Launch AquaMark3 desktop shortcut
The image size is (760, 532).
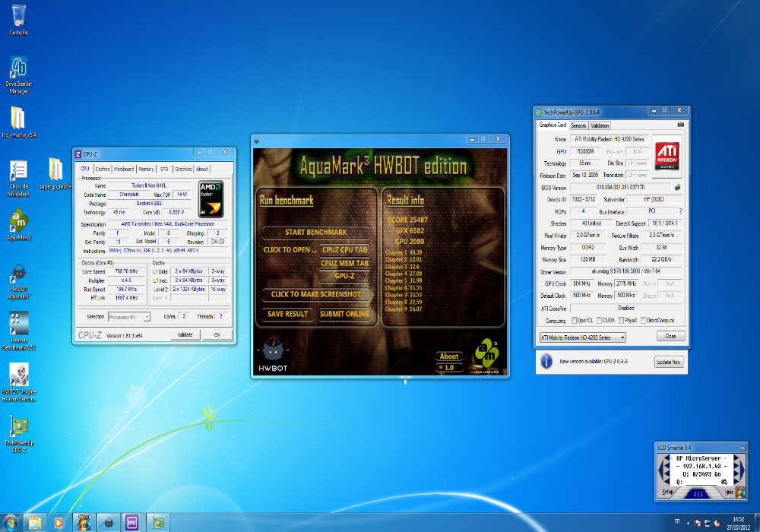click(18, 225)
